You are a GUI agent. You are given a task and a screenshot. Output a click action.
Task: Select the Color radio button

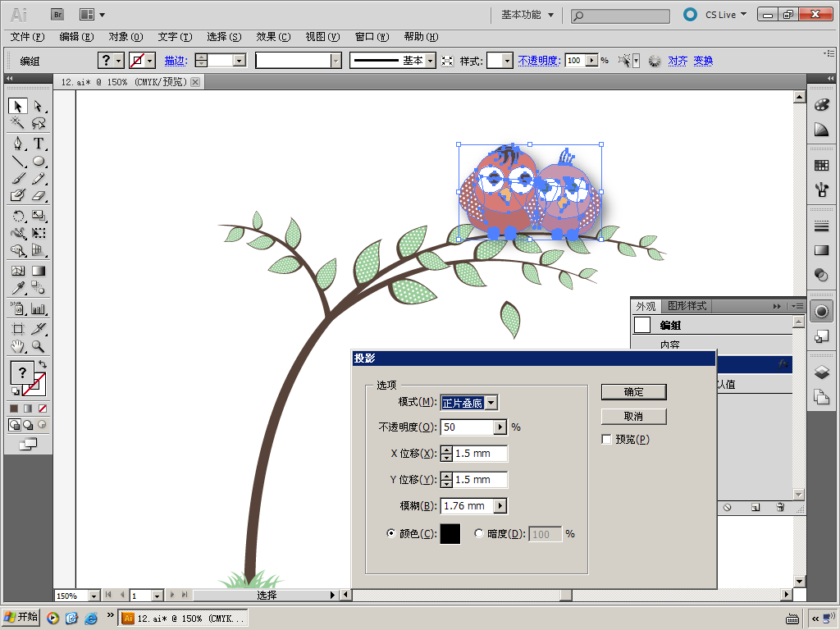pos(391,533)
